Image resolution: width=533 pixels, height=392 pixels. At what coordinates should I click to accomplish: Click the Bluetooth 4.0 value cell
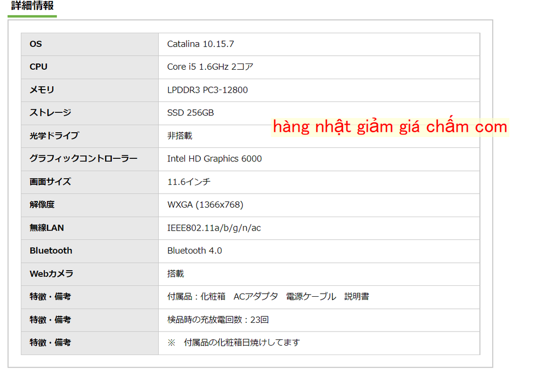tap(194, 251)
